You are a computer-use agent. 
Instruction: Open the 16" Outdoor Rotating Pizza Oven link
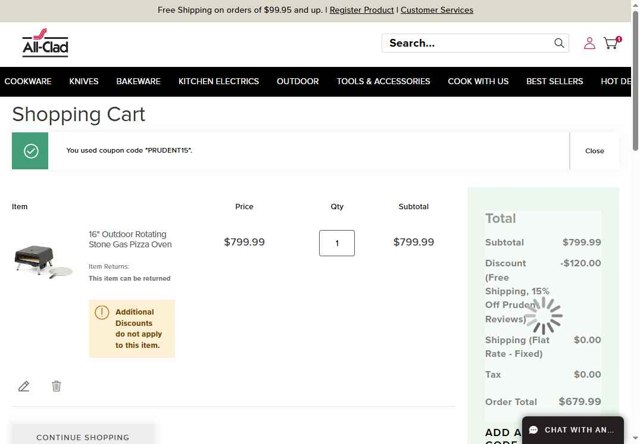click(x=130, y=239)
